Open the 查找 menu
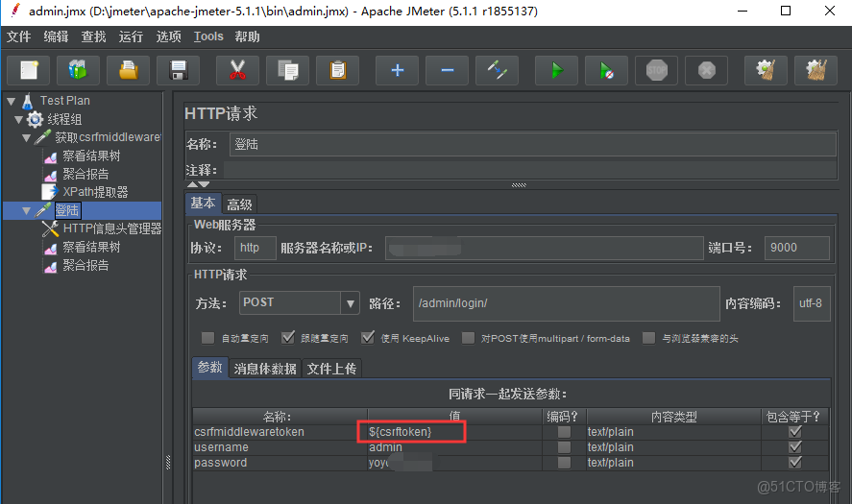852x504 pixels. point(93,36)
